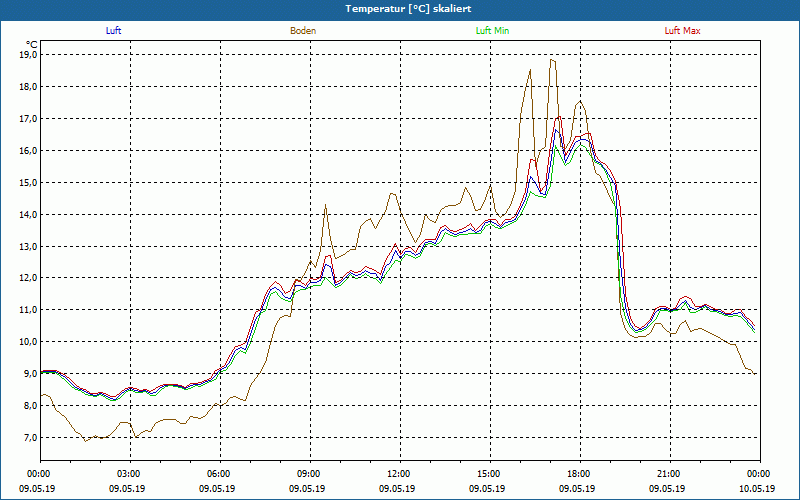Click the 7,0 y-axis value
The width and height of the screenshot is (800, 500).
30,437
